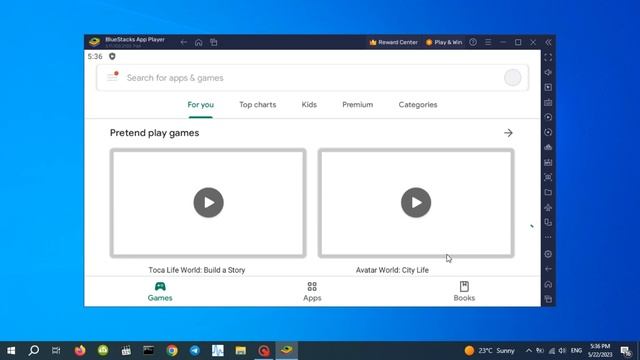640x360 pixels.
Task: Open File Explorer from the taskbar
Action: tap(241, 351)
